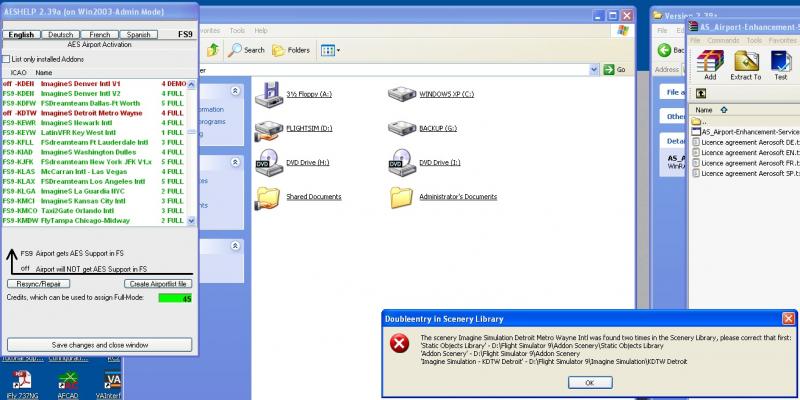This screenshot has width=800, height=400.
Task: Open Tools menu in Explorer window
Action: [237, 31]
